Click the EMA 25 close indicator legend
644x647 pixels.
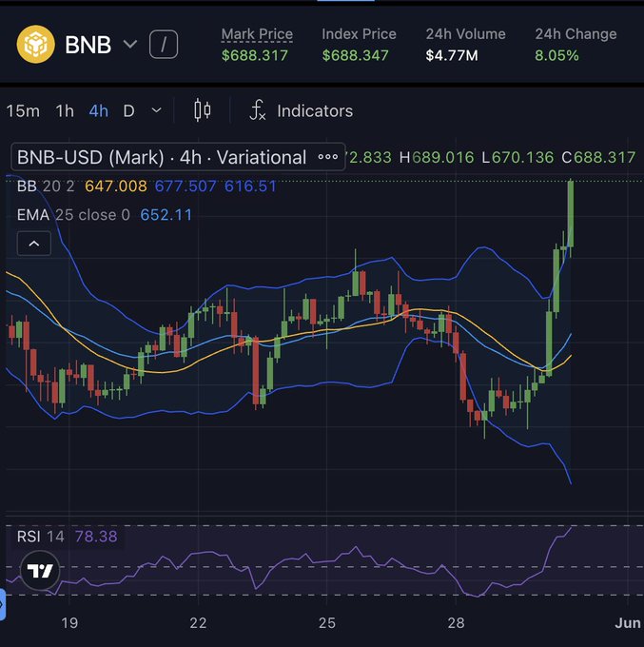[73, 215]
